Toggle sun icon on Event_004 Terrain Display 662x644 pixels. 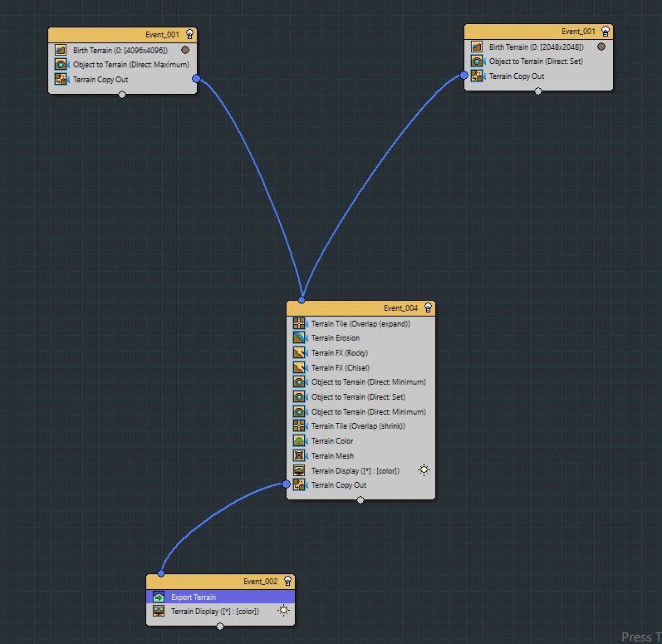point(424,470)
